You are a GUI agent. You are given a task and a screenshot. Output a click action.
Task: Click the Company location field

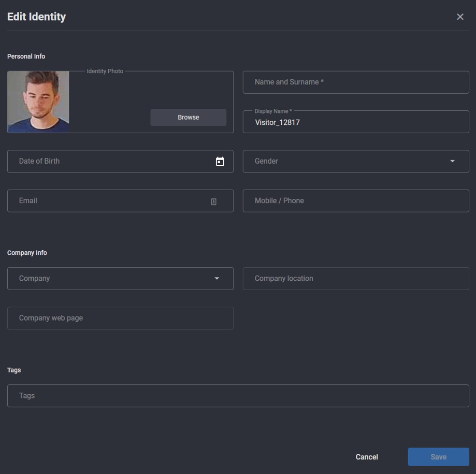[x=356, y=279]
